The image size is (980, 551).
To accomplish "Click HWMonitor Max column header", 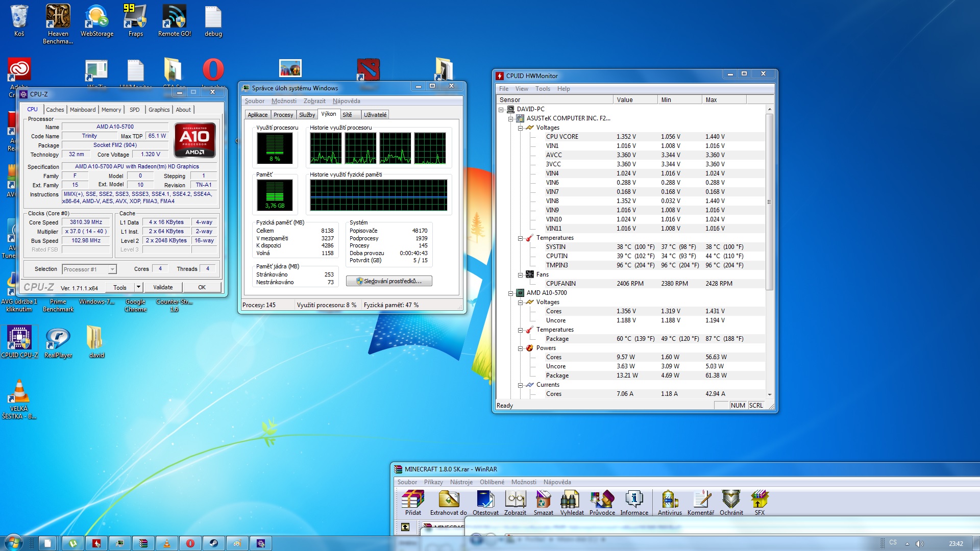I will (724, 100).
